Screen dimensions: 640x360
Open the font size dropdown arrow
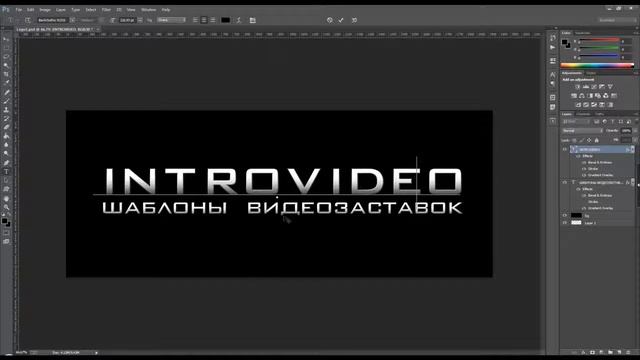(x=140, y=20)
